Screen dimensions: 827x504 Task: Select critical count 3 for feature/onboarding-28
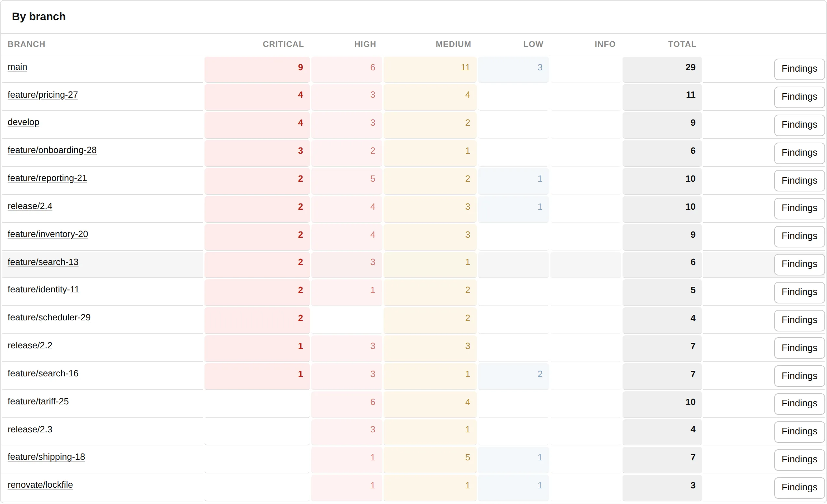(257, 153)
